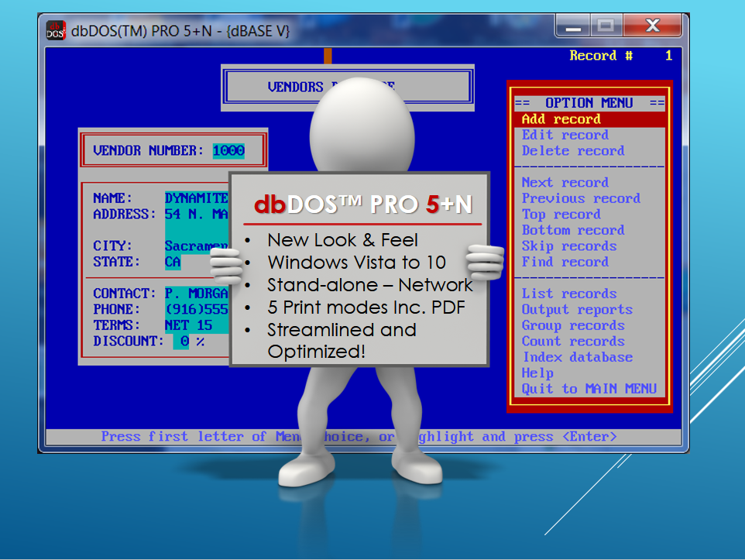The image size is (745, 560).
Task: Click the STATE field value CA
Action: (x=173, y=262)
